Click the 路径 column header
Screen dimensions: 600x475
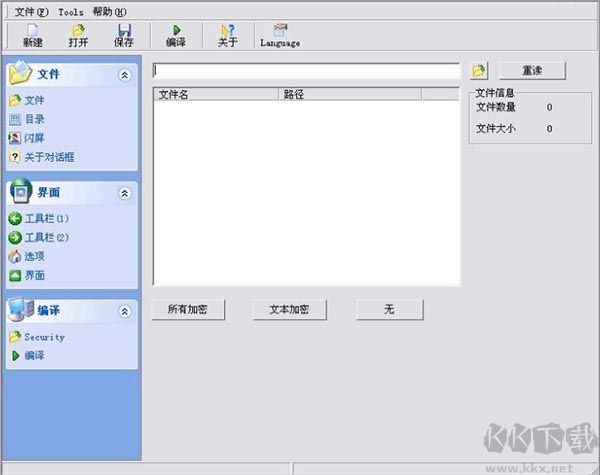pyautogui.click(x=350, y=94)
